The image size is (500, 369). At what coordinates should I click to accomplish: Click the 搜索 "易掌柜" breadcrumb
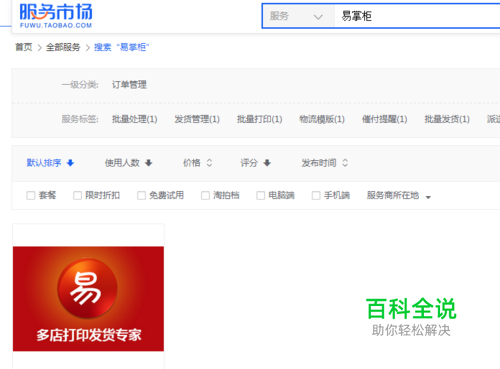click(x=122, y=47)
